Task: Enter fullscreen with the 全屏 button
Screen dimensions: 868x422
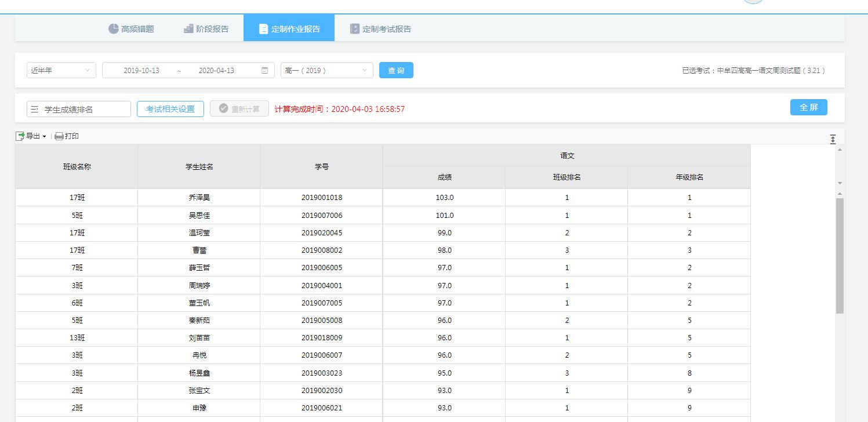Action: (808, 107)
